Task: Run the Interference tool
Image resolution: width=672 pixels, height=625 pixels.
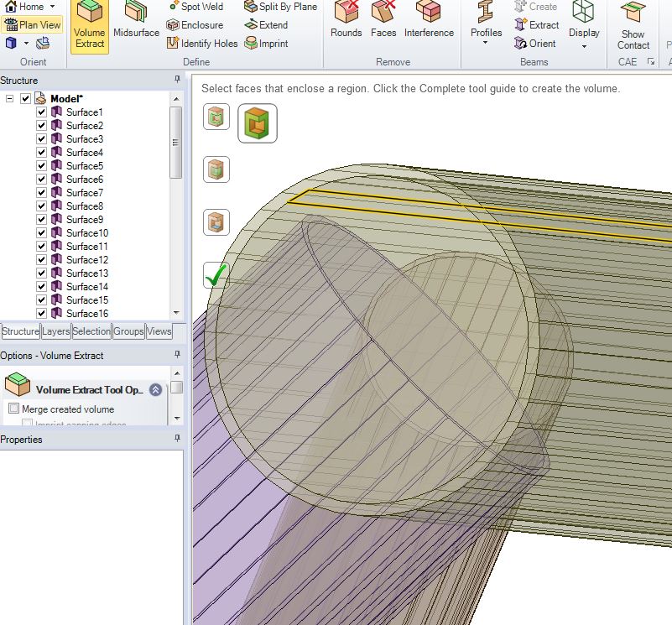Action: click(429, 22)
